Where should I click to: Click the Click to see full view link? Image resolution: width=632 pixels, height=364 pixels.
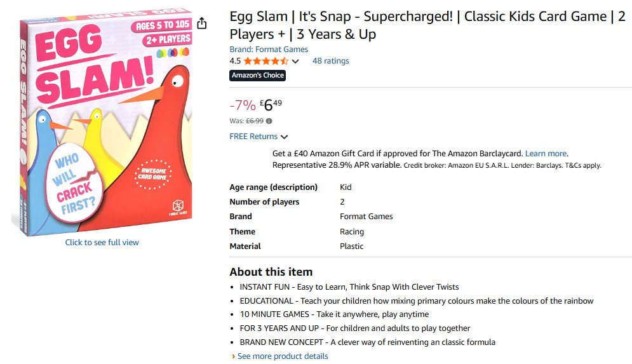[102, 242]
